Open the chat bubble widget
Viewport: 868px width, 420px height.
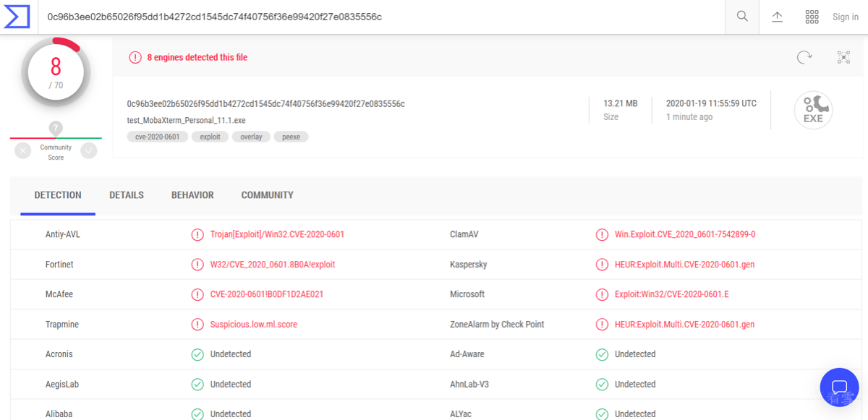[838, 387]
